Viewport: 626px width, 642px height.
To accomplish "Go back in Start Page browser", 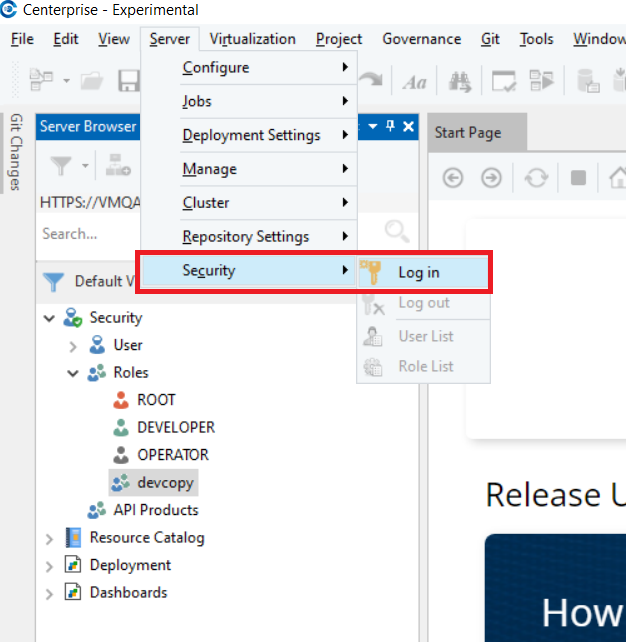I will (453, 178).
